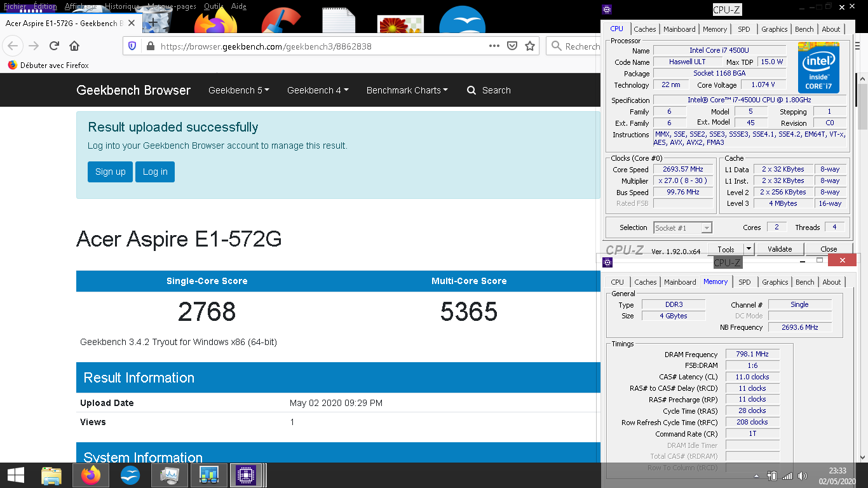Open About tab in lower CPU-Z window
868x488 pixels.
click(x=831, y=282)
